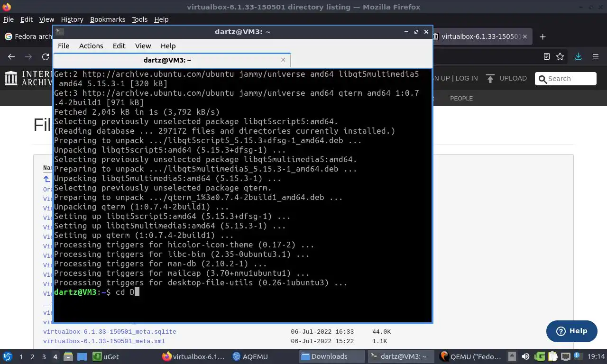Click LOG IN link on Internet Archive

(467, 78)
